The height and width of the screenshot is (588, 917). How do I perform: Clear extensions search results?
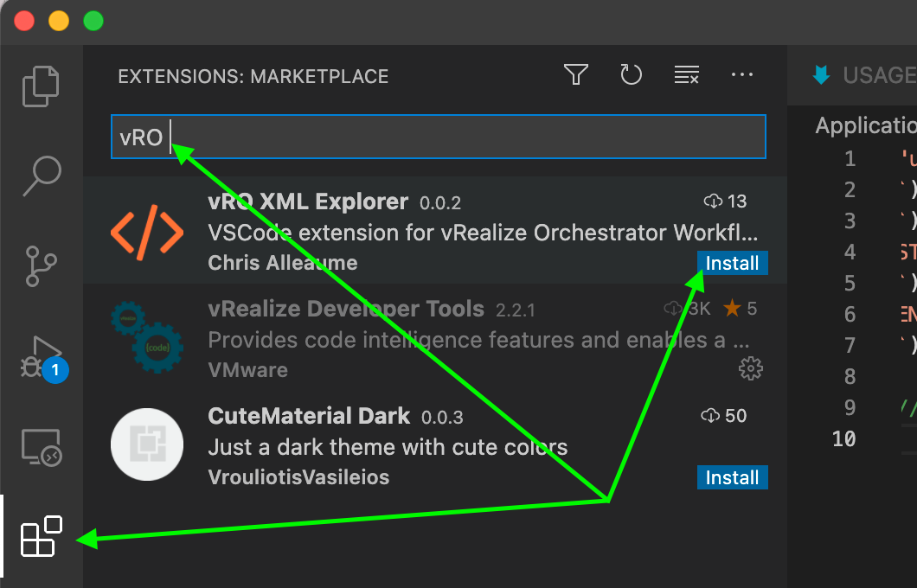point(687,75)
